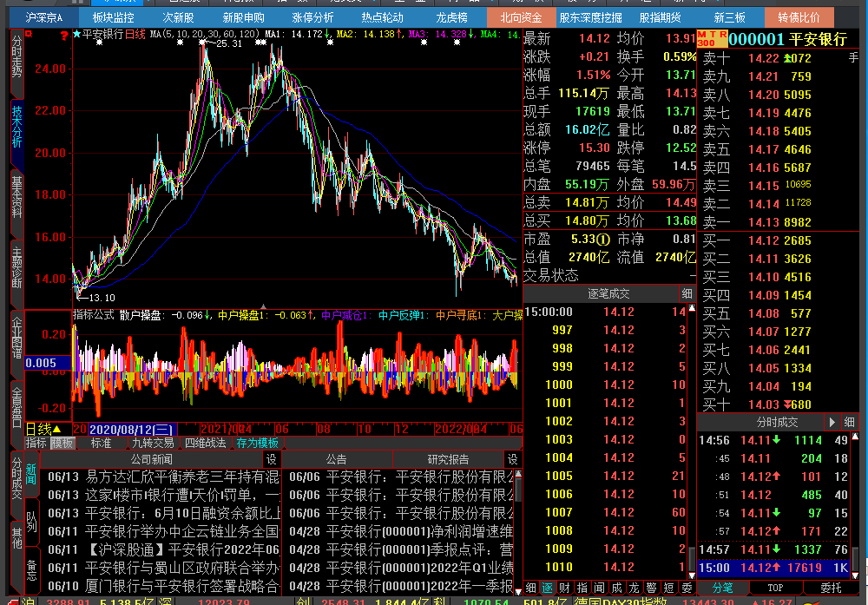Select the date field 2020/08/12(三)
Image resolution: width=868 pixels, height=605 pixels.
pos(132,430)
